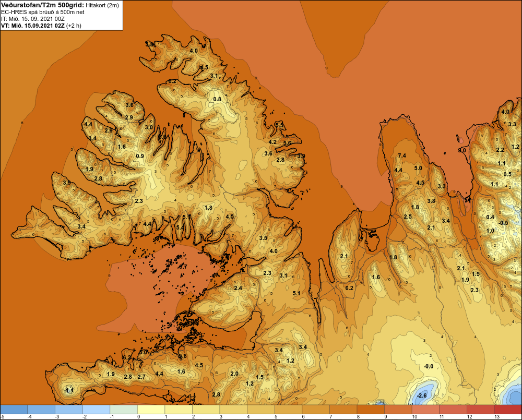522x420 pixels.
Task: Click the "VT: Mið. 15.09.2021 02Z" valid time
Action: [32, 26]
